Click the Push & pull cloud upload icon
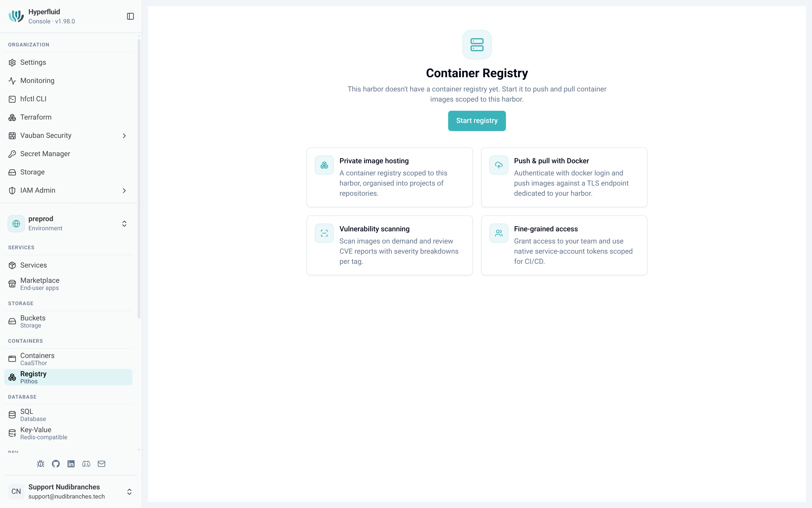Screen dimensions: 812x508 [x=499, y=165]
